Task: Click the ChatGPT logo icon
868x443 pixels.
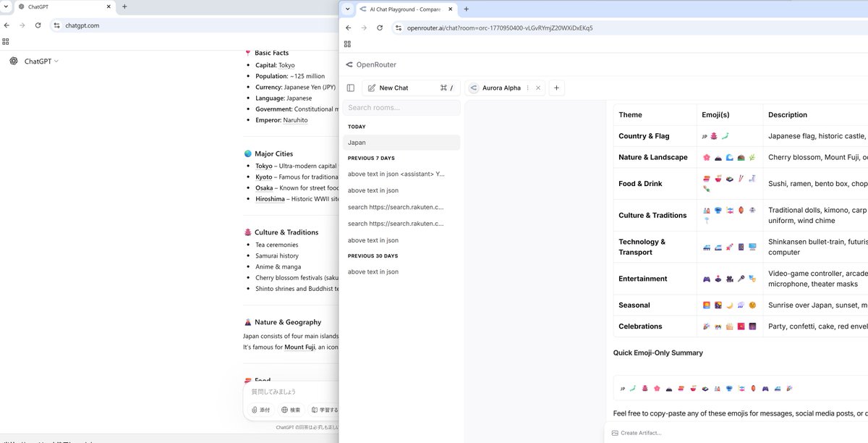Action: tap(14, 61)
